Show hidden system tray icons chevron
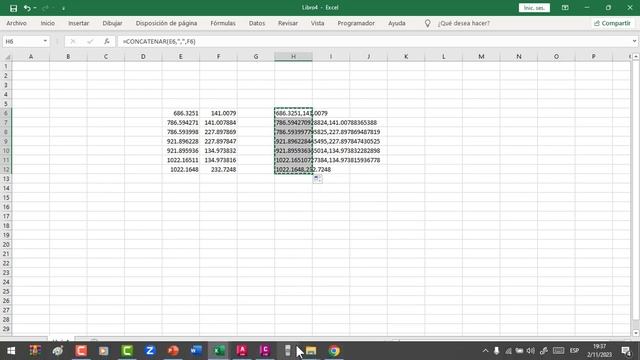The image size is (640, 360). coord(485,351)
